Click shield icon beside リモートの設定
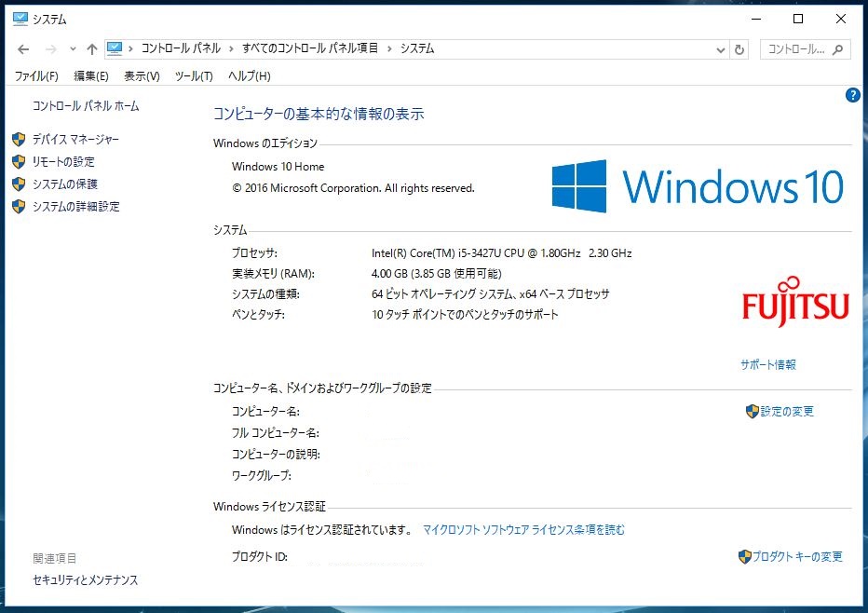 19,162
